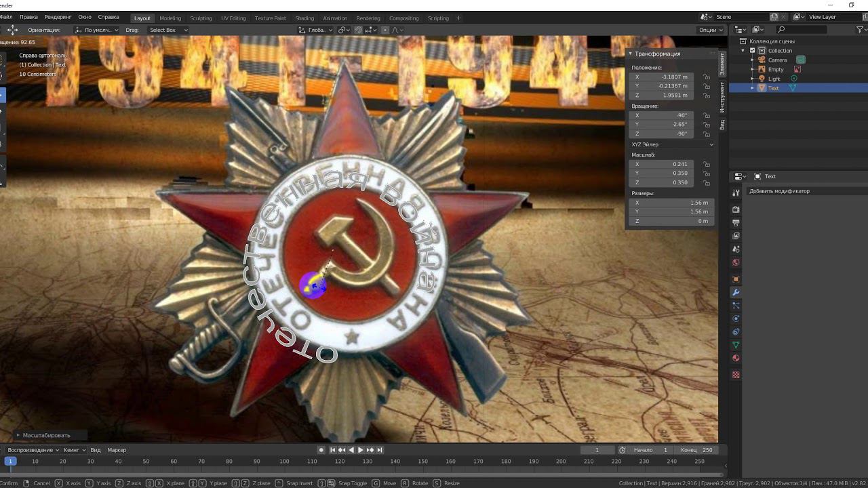Open the Render properties tab icon
Image resolution: width=868 pixels, height=488 pixels.
click(736, 209)
